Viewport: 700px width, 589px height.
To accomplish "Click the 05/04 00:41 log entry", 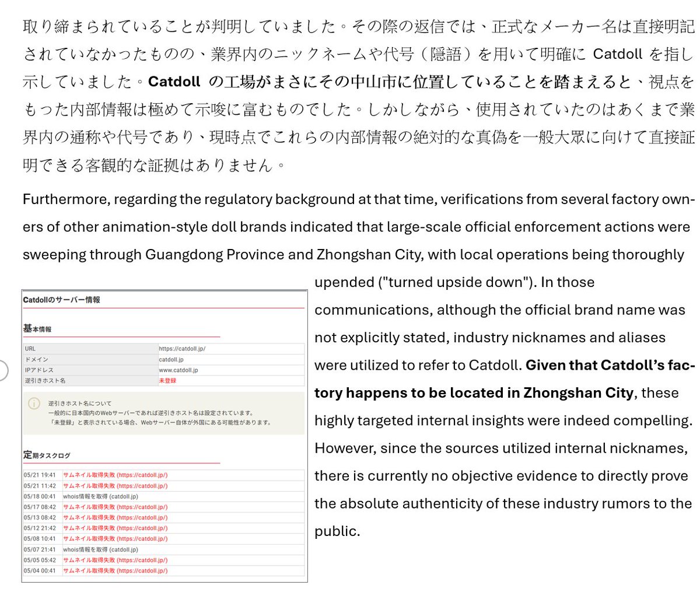I will pos(164,570).
